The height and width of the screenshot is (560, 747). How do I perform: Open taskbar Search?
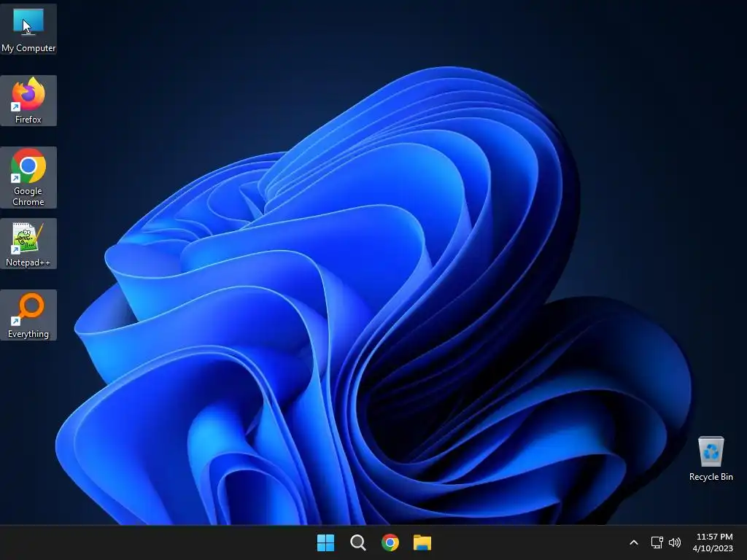pyautogui.click(x=357, y=542)
